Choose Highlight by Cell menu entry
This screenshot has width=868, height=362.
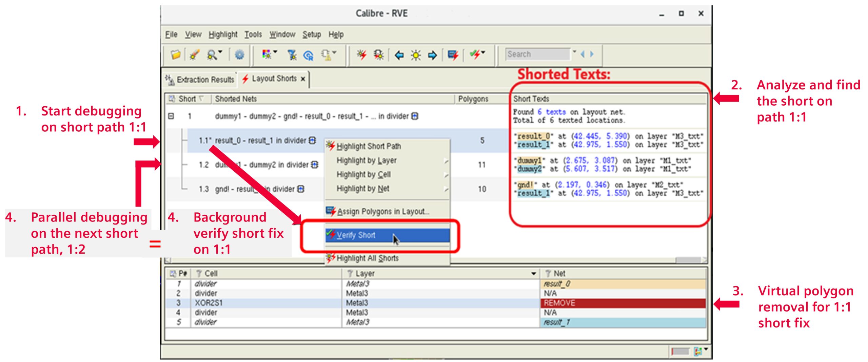point(387,174)
